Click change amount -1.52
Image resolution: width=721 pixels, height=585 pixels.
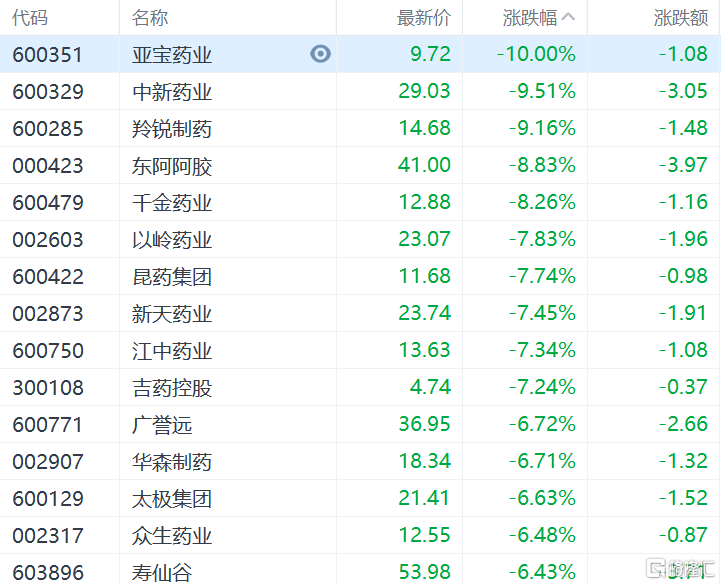683,498
